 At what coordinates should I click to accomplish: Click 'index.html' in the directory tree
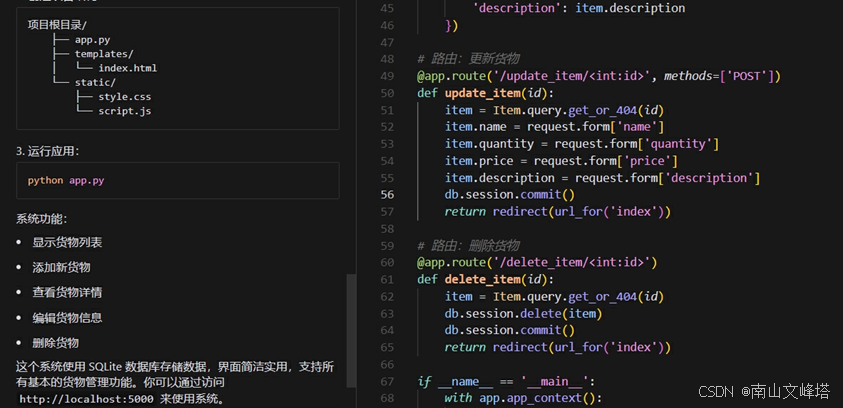[x=127, y=68]
